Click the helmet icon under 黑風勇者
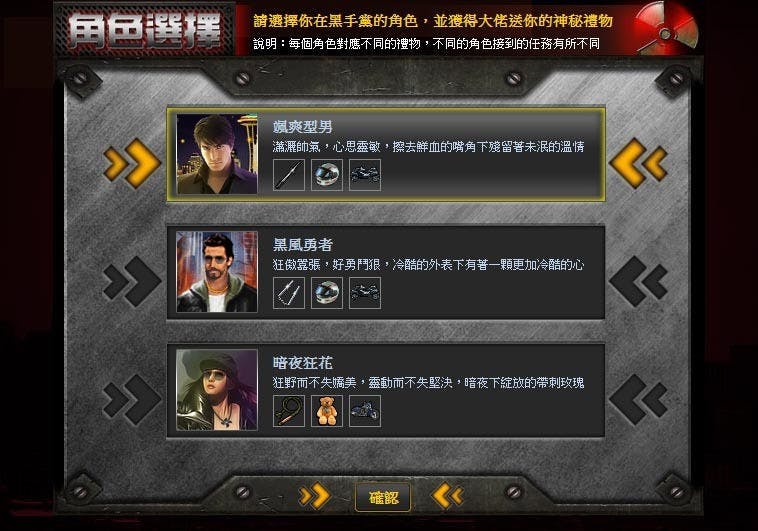 (x=327, y=293)
